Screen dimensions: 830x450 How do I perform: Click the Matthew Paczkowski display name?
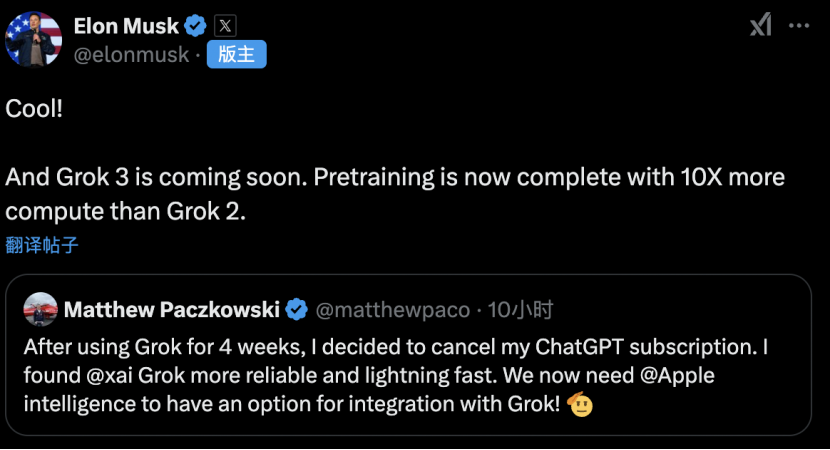pos(171,310)
